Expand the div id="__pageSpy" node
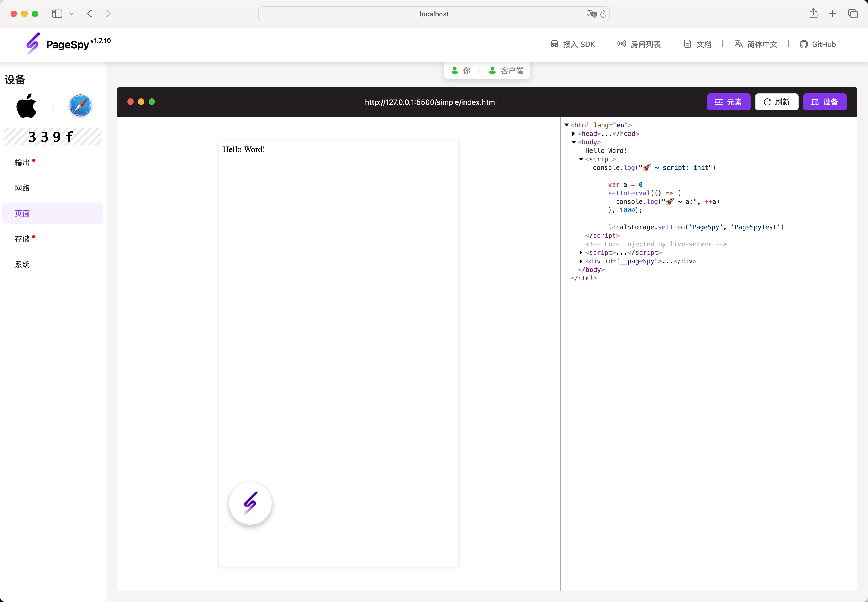The width and height of the screenshot is (868, 602). coord(581,261)
